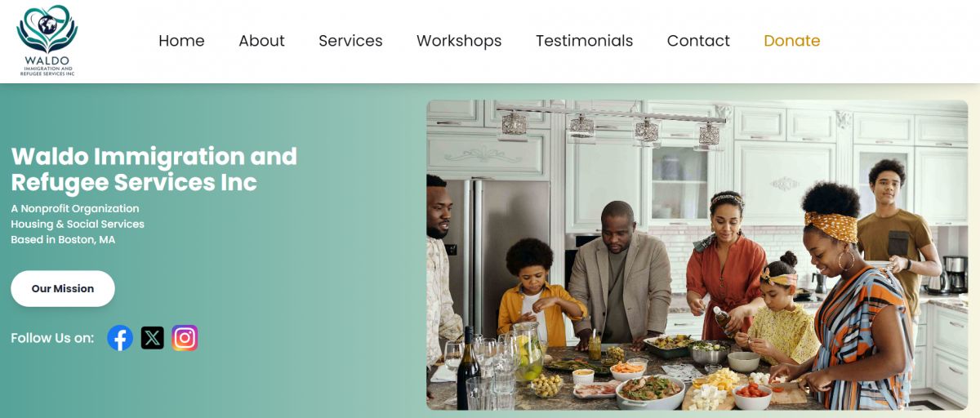
Task: Click the 'Based in Boston, MA' line
Action: click(x=63, y=239)
